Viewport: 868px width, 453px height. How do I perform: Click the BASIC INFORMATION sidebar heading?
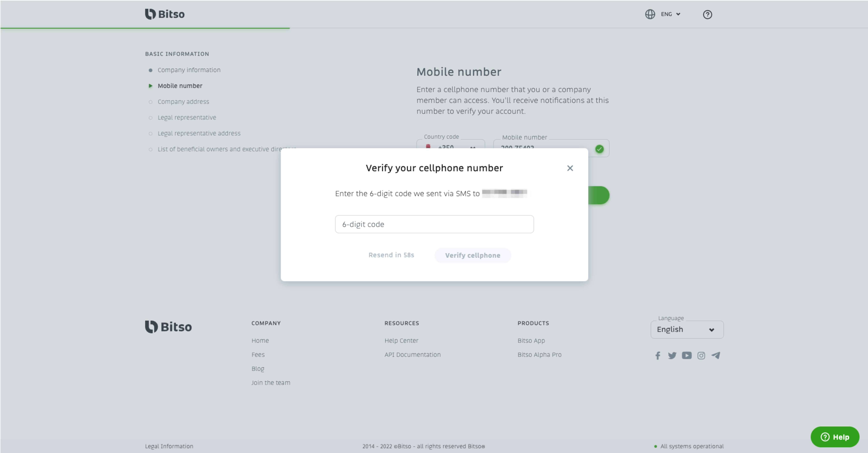coord(177,54)
